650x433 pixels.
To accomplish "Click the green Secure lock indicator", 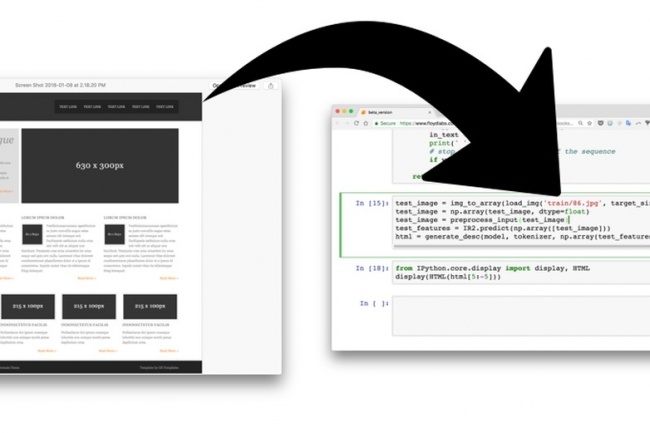I will [x=385, y=123].
